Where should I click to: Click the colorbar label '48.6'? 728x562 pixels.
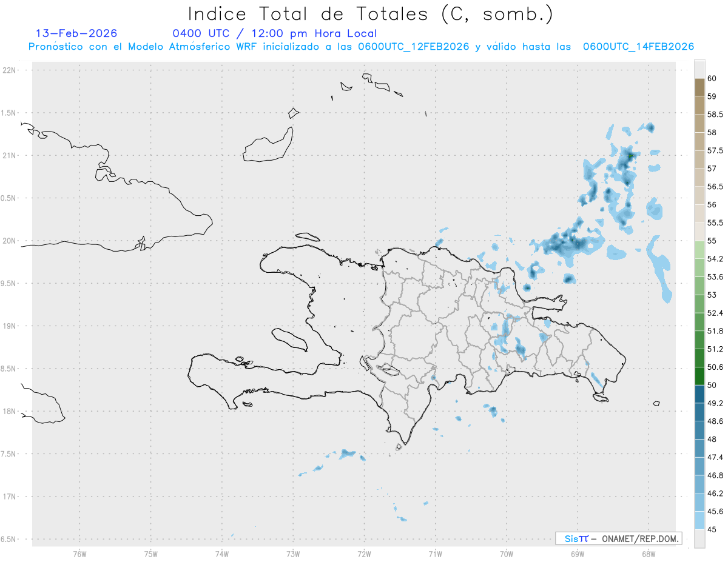tap(715, 421)
